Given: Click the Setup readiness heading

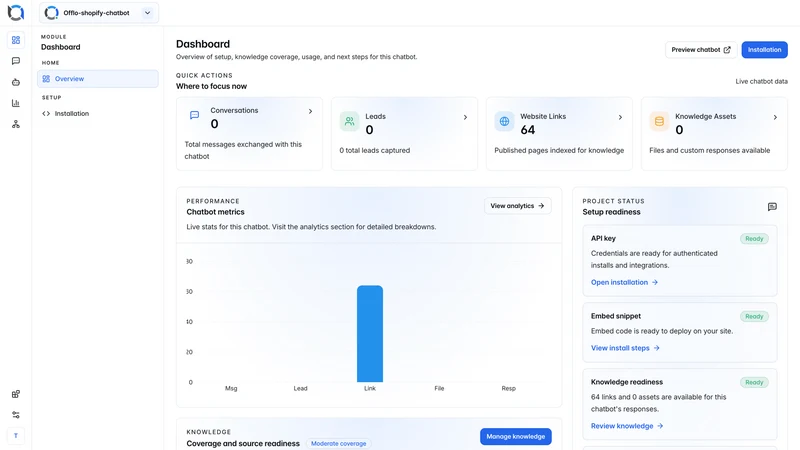Looking at the screenshot, I should [611, 212].
